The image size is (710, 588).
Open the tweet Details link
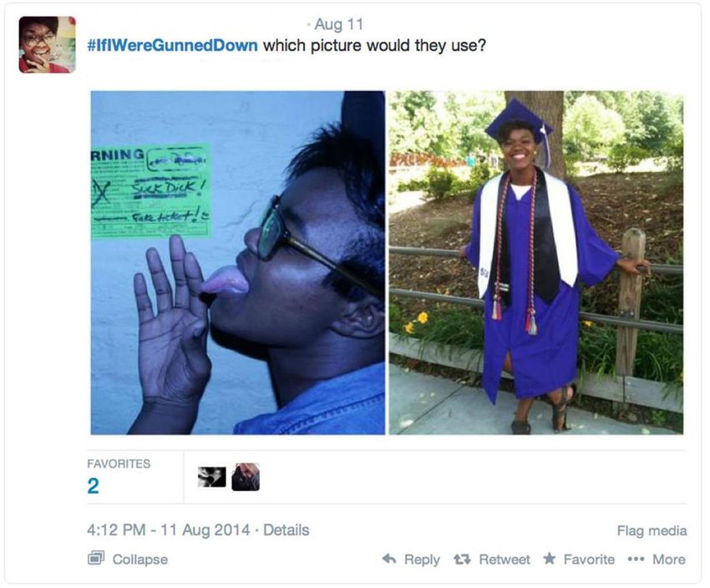click(287, 530)
